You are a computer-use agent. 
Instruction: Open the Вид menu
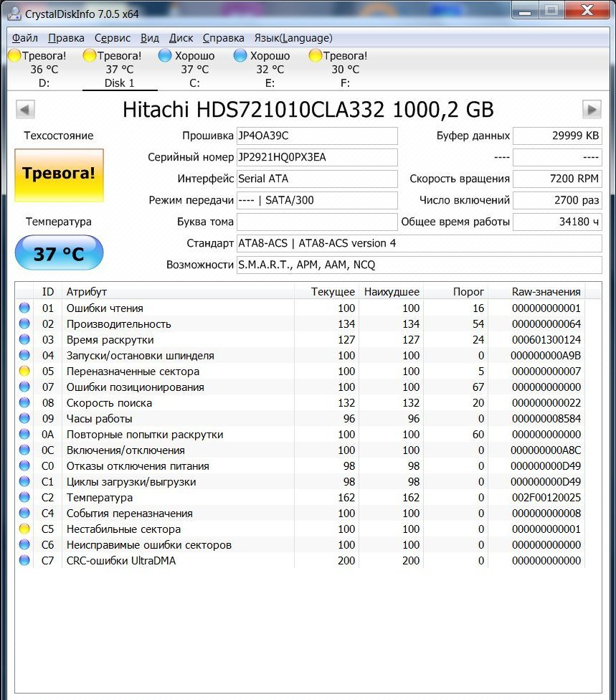(x=150, y=38)
